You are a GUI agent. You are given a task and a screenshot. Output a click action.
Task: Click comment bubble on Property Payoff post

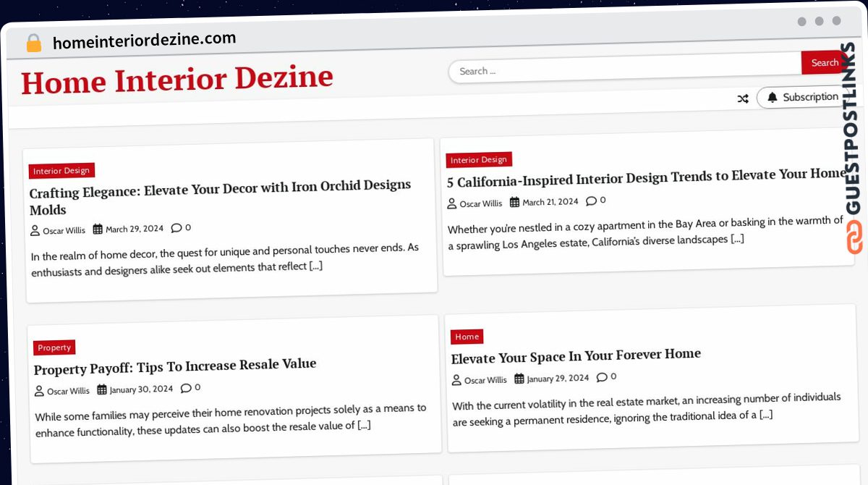186,388
